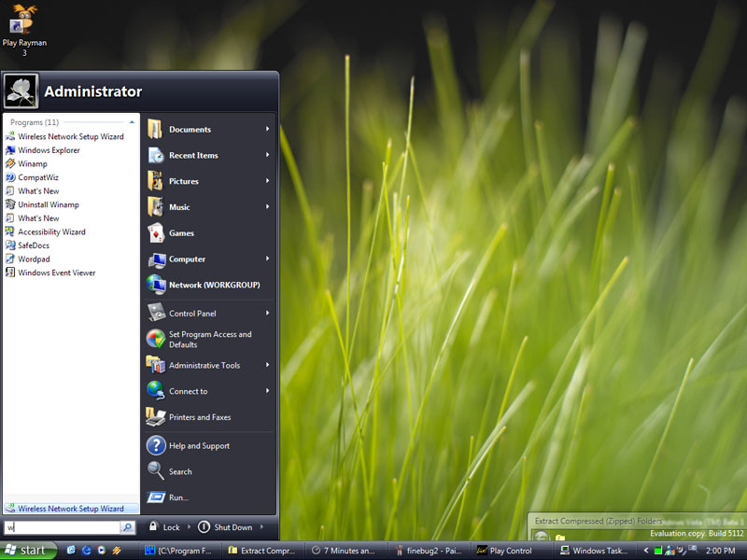
Task: Click the first quick launch icon beside start
Action: point(71,551)
